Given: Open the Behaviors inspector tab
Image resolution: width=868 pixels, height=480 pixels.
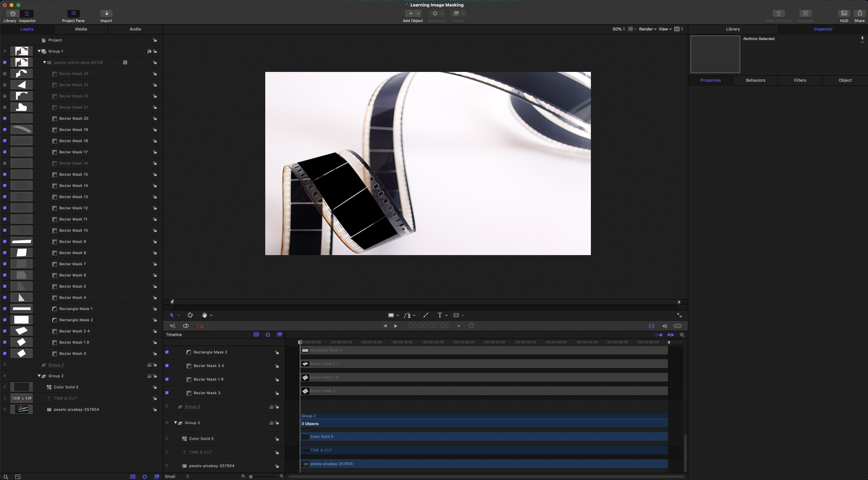Looking at the screenshot, I should 755,80.
